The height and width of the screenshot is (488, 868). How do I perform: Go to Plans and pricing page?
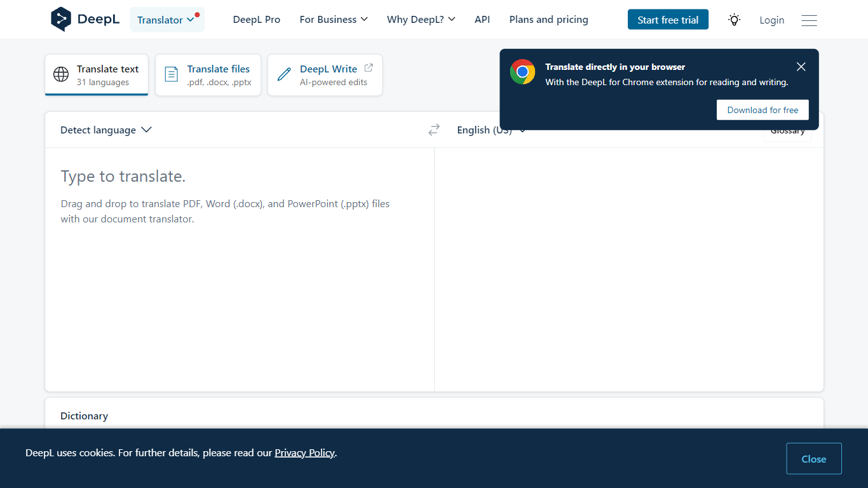tap(548, 20)
